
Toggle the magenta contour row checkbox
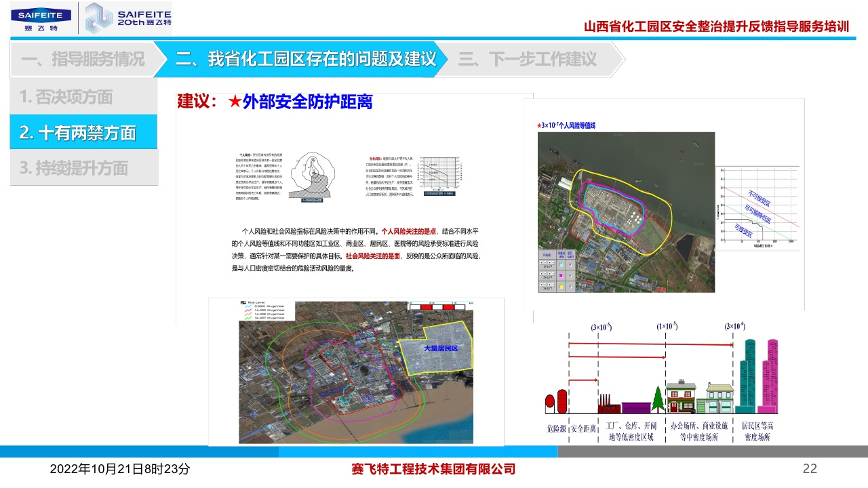570,276
